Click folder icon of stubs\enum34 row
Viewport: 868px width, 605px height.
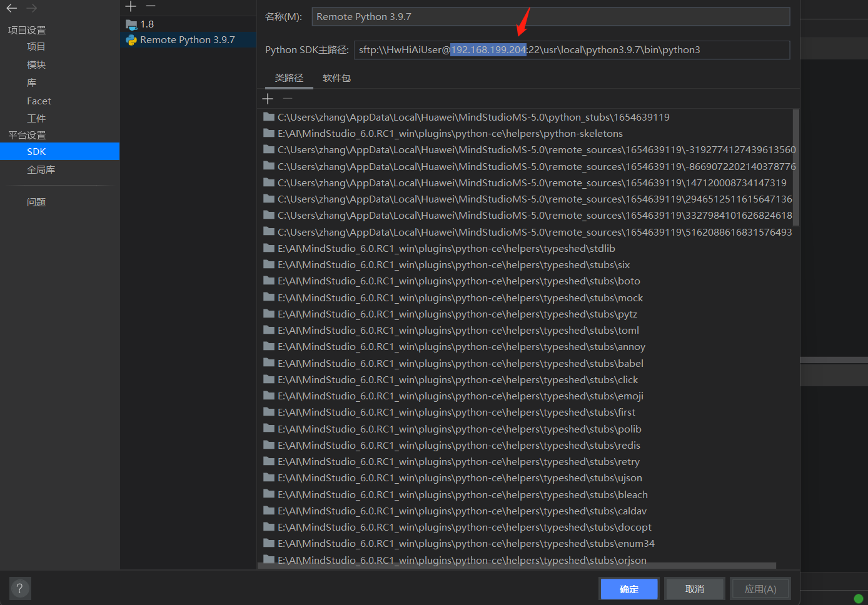tap(270, 543)
